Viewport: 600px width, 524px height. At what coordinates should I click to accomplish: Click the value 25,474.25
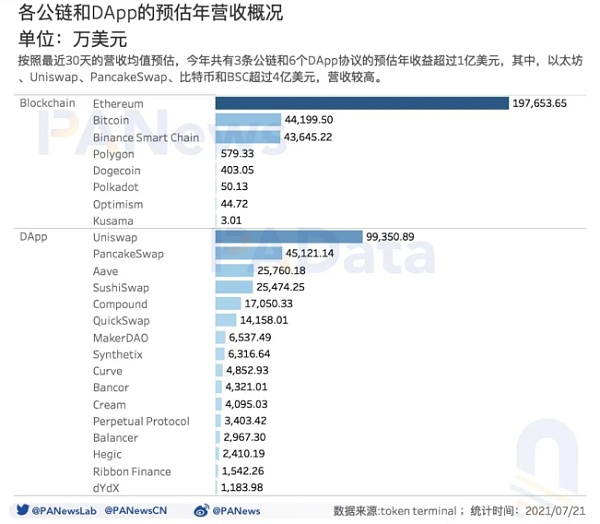pyautogui.click(x=280, y=287)
